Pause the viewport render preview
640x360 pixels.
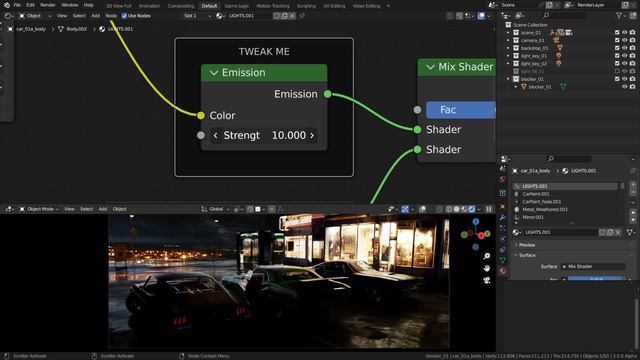point(489,209)
